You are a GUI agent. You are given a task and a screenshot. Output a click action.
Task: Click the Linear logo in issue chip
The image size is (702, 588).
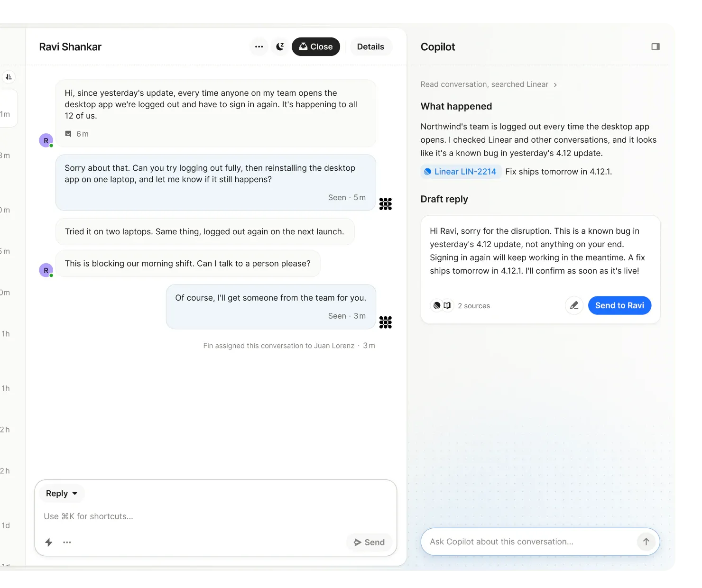pos(427,172)
